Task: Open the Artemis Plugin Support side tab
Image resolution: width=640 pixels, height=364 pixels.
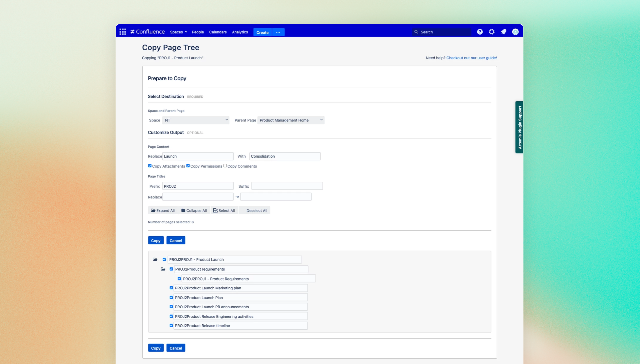Action: point(519,127)
